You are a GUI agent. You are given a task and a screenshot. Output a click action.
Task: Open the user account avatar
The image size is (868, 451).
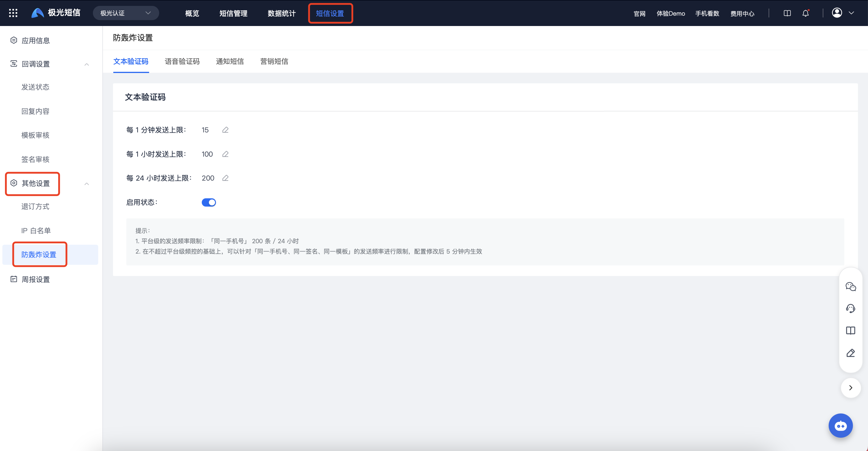point(837,13)
